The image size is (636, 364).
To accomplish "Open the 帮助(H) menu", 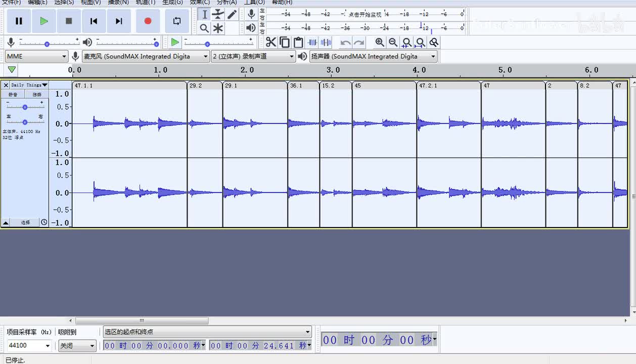I will coord(282,3).
